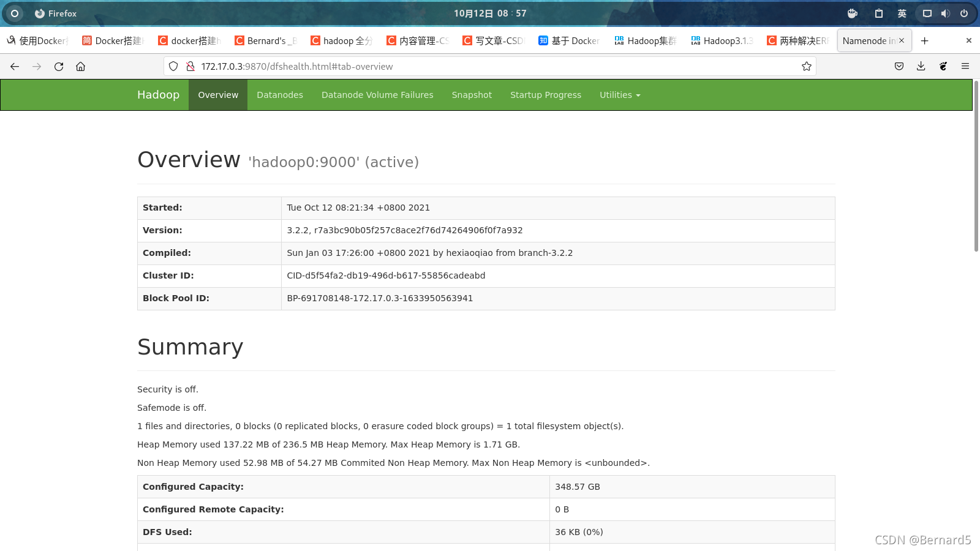Click the forward navigation arrow
The image size is (980, 551).
pos(37,66)
